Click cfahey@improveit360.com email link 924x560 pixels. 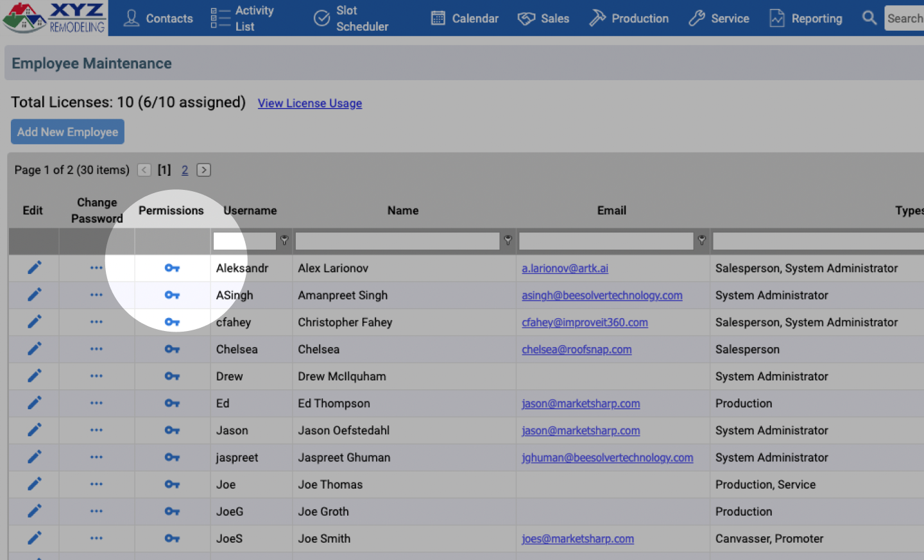pos(585,322)
